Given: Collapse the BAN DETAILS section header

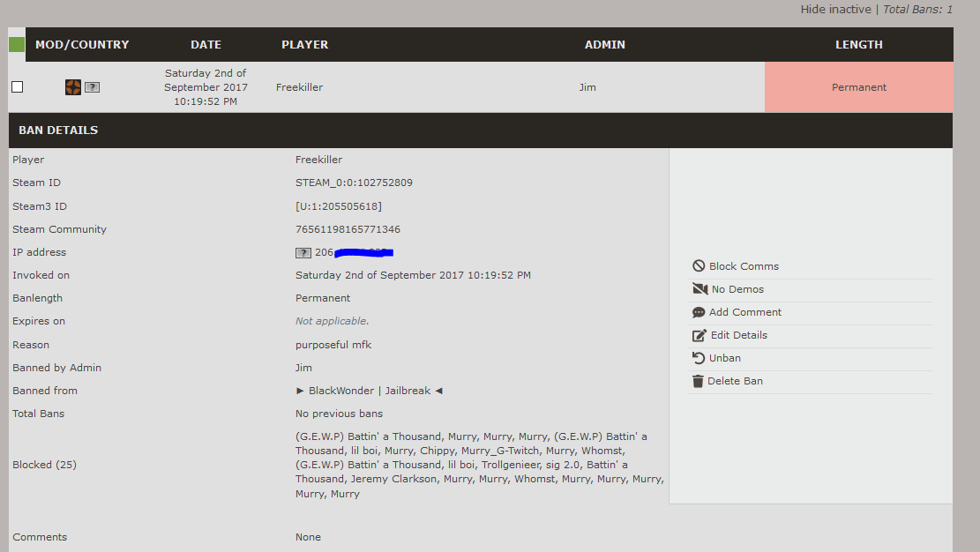Looking at the screenshot, I should pyautogui.click(x=481, y=130).
